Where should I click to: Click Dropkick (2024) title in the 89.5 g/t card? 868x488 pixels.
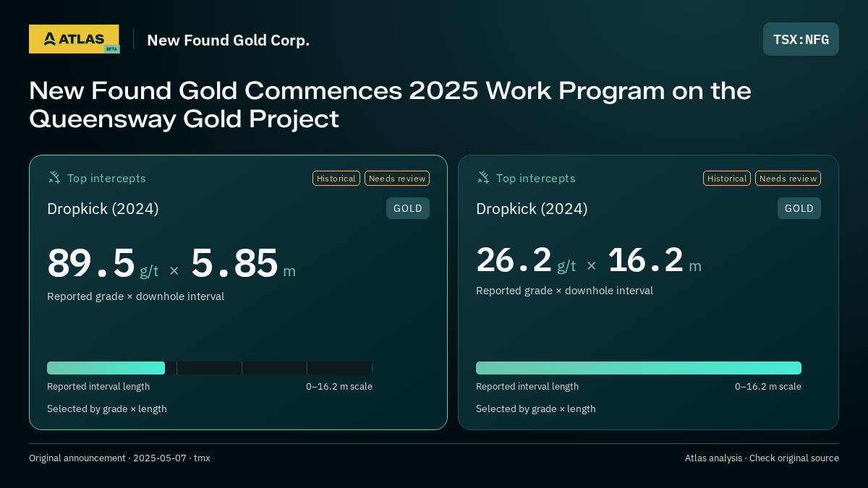pyautogui.click(x=103, y=209)
